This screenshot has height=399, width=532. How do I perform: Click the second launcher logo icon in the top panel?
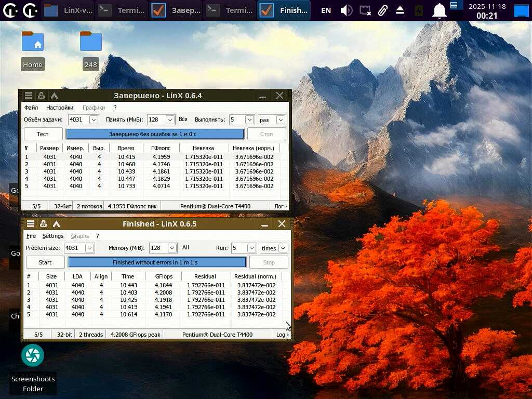coord(30,10)
